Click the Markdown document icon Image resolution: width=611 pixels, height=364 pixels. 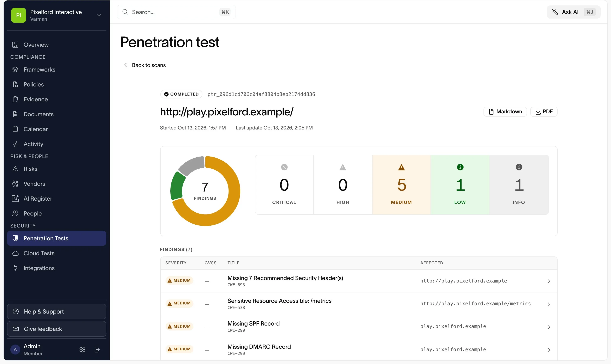click(x=491, y=112)
